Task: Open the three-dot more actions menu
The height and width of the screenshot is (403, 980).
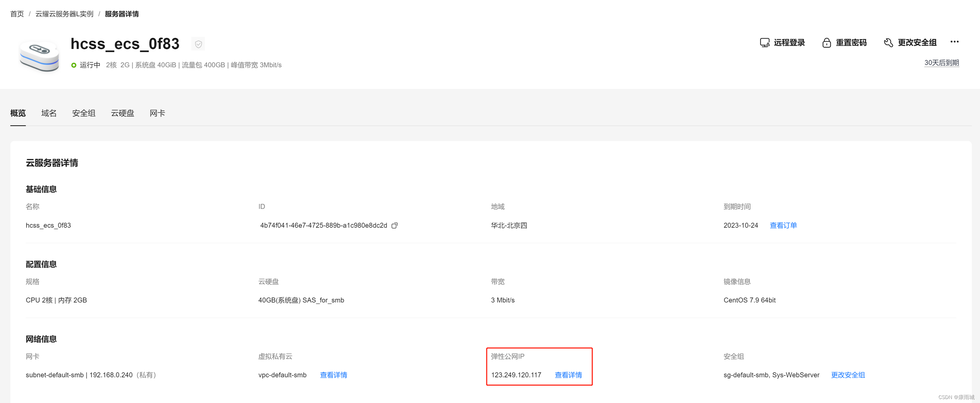Action: [954, 42]
